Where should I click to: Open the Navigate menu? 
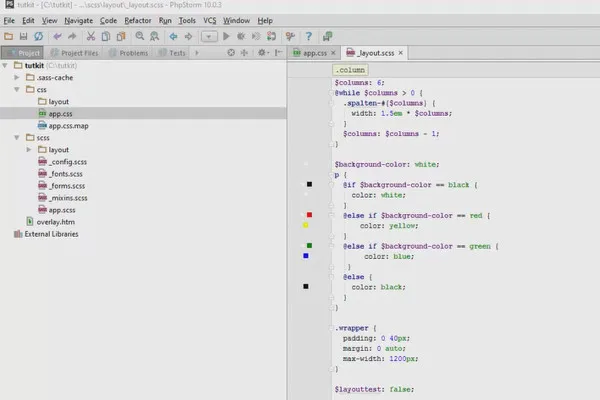pos(78,21)
